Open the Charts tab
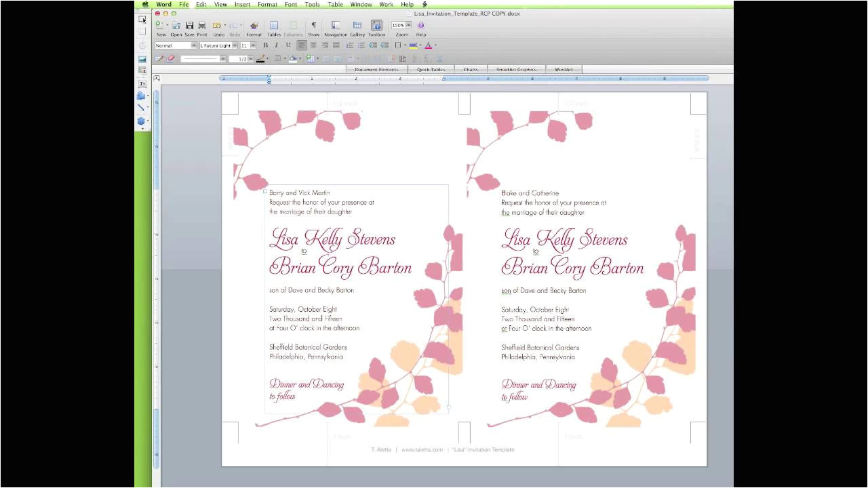This screenshot has width=868, height=488. click(471, 69)
